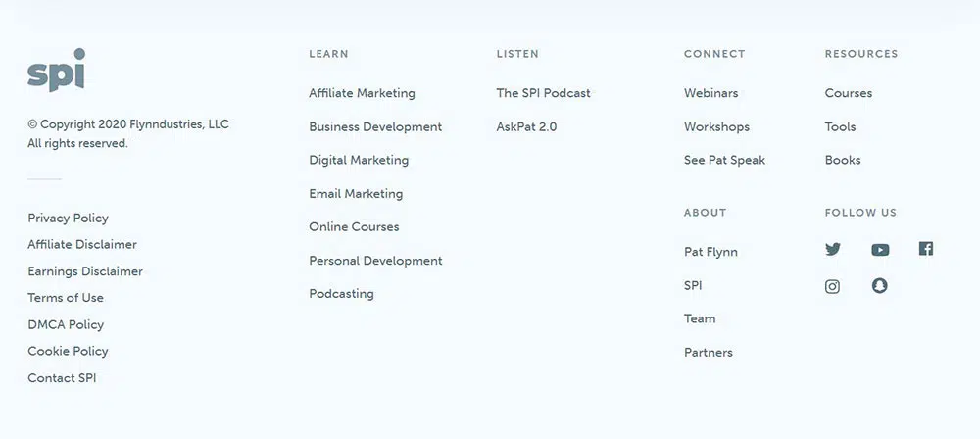Navigate to Pat Flynn about page
This screenshot has height=439, width=980.
pyautogui.click(x=710, y=252)
